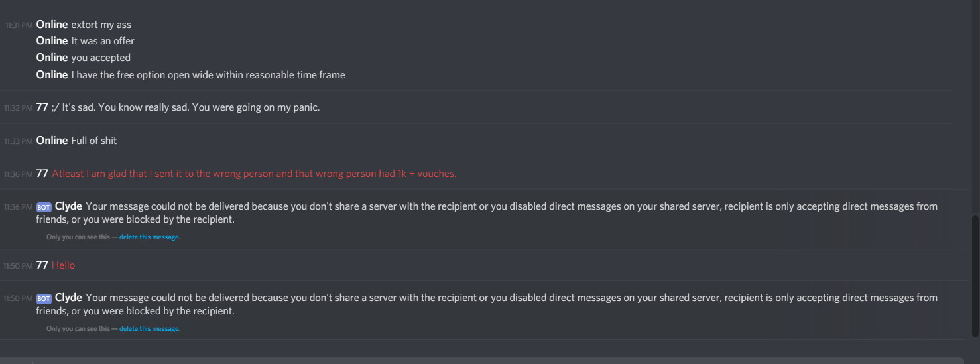This screenshot has width=980, height=364.
Task: Click 'delete this message' under the 11:50 PM Clyde notice
Action: [x=149, y=328]
